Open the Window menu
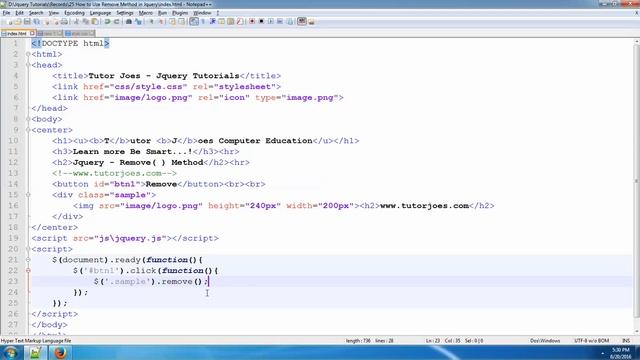This screenshot has width=640, height=360. (202, 13)
